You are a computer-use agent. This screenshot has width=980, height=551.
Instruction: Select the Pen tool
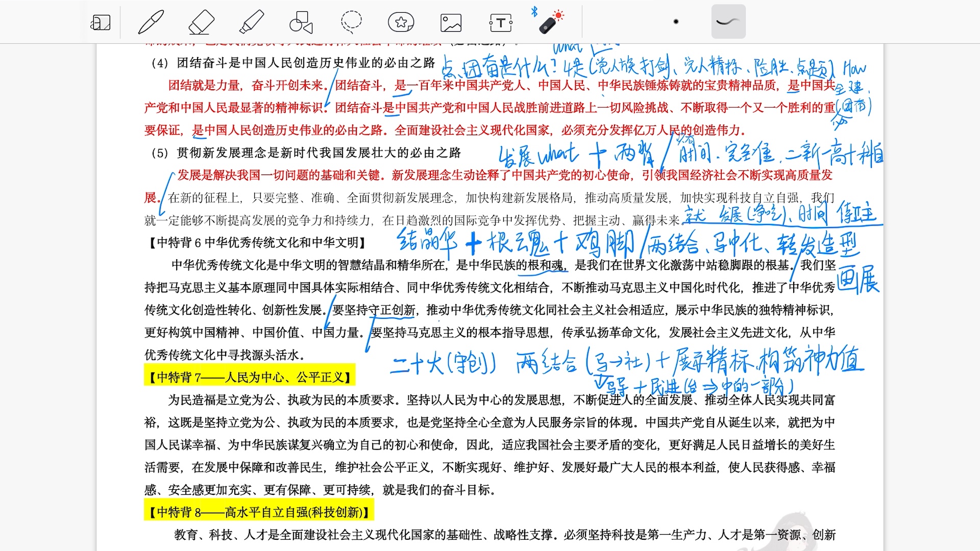click(x=151, y=22)
